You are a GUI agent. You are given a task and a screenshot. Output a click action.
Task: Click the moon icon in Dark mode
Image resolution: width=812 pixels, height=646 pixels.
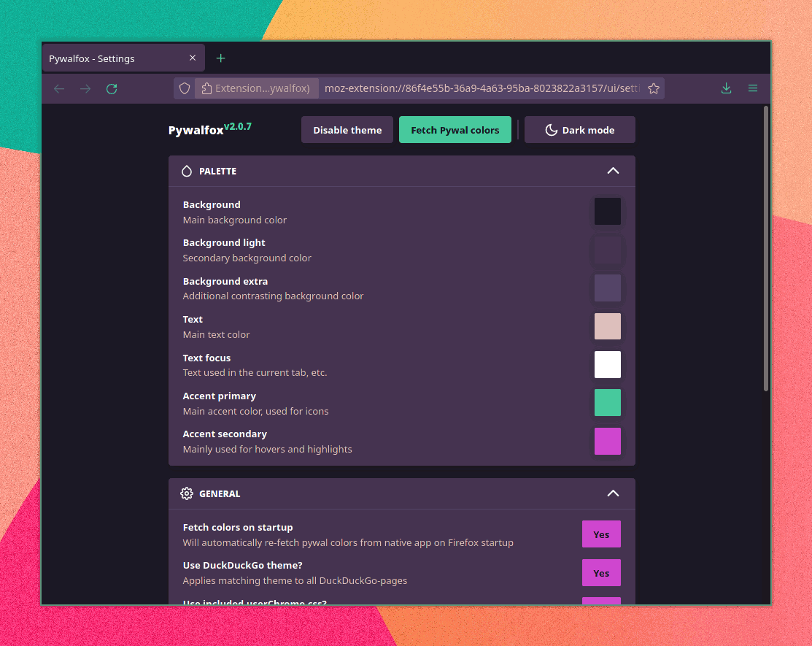(551, 130)
